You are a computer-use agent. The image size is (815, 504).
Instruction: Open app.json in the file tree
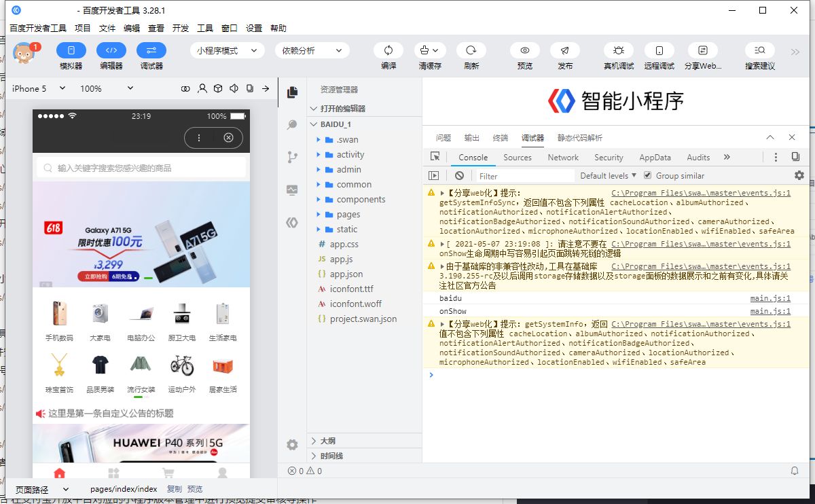(346, 274)
